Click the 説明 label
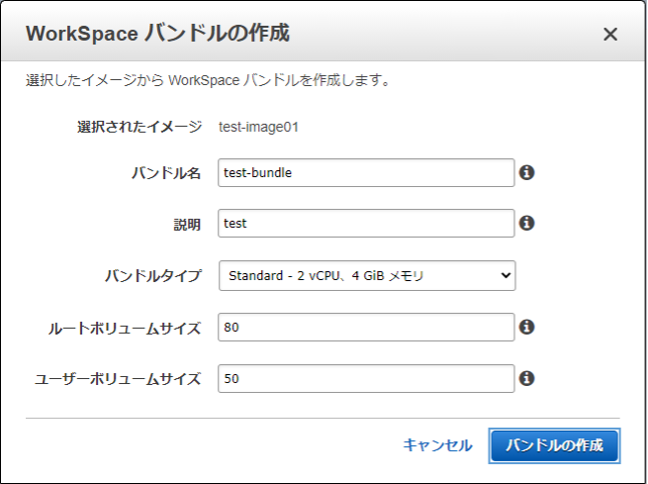This screenshot has height=484, width=648. (187, 224)
